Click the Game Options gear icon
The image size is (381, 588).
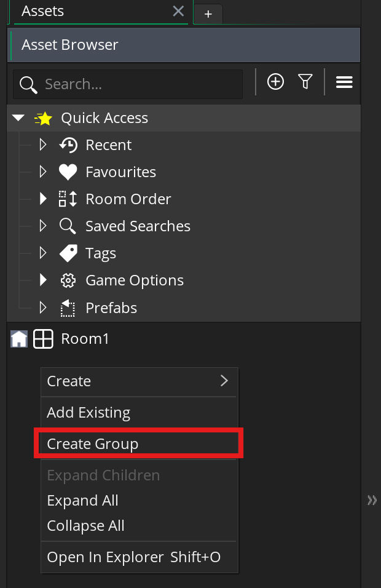click(68, 280)
